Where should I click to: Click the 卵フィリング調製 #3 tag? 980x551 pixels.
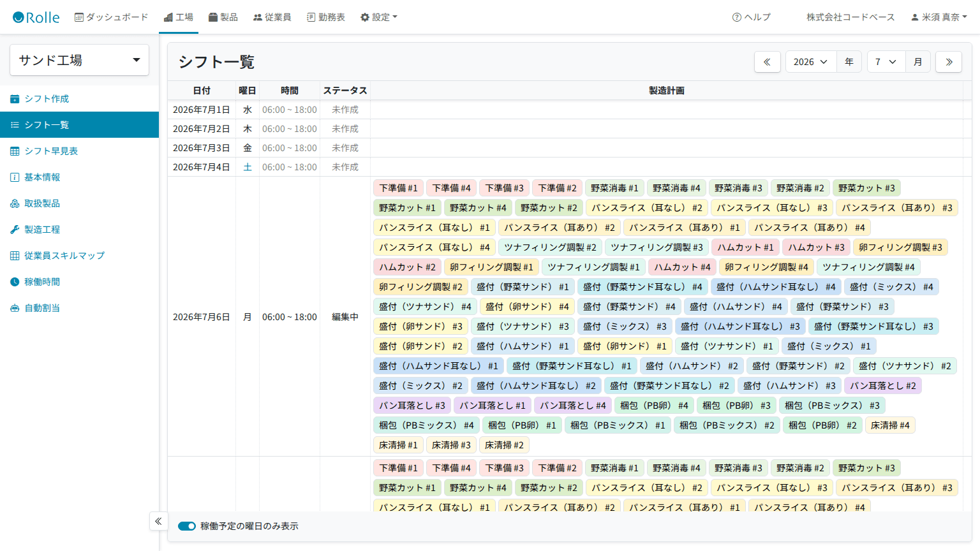click(900, 247)
